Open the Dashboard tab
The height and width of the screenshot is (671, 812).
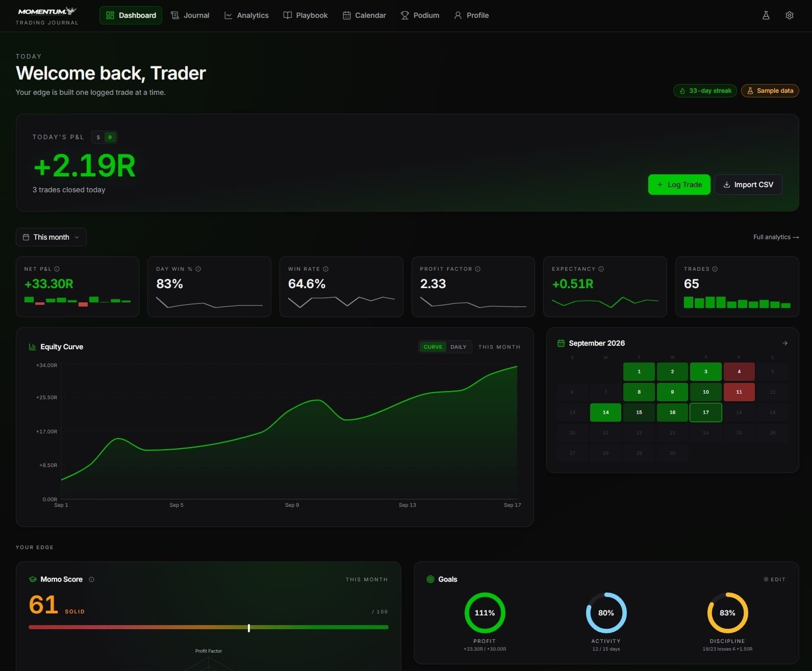coord(131,15)
